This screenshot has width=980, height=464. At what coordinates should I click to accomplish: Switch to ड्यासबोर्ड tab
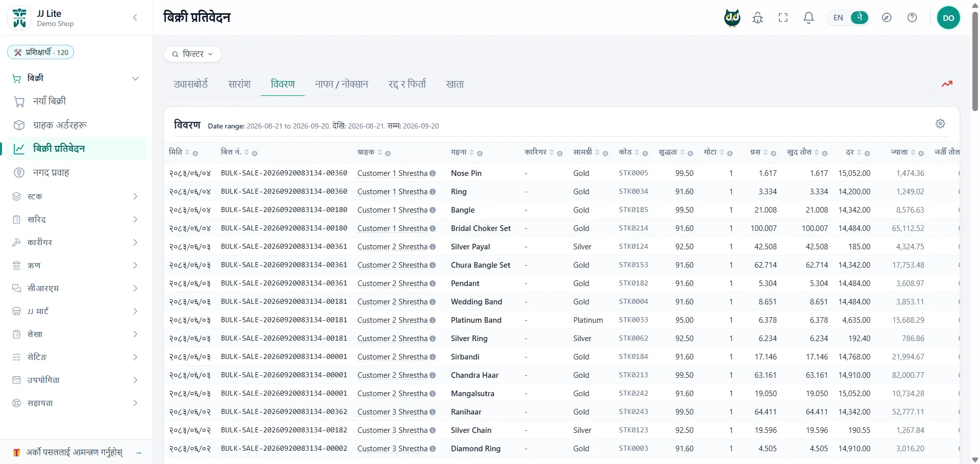191,84
